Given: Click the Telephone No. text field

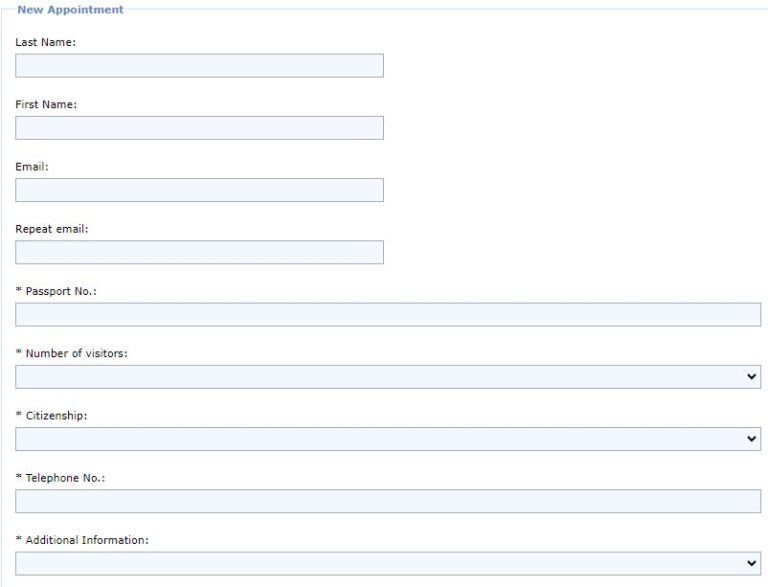Looking at the screenshot, I should [388, 501].
